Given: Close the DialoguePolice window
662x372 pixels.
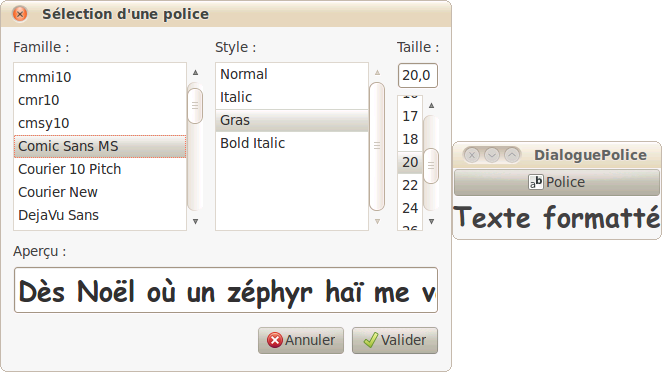Looking at the screenshot, I should [x=472, y=155].
